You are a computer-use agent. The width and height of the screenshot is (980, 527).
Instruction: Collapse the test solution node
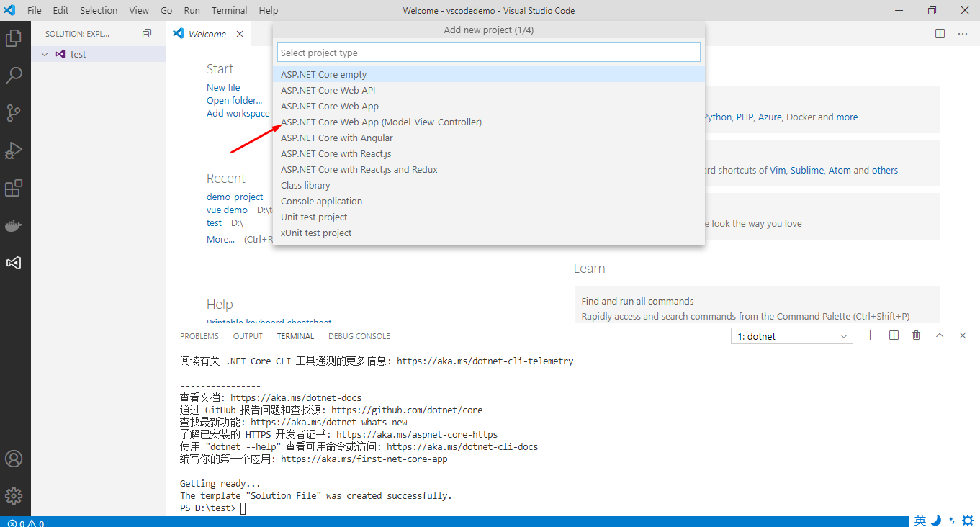click(x=45, y=54)
